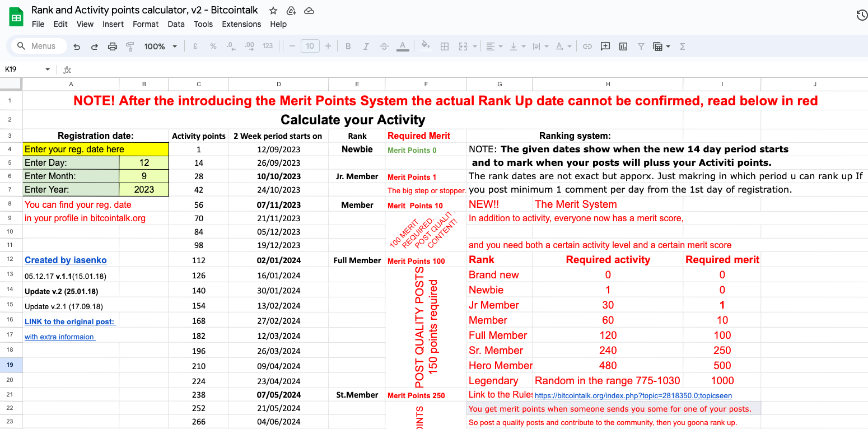This screenshot has height=429, width=868.
Task: Select the Enter Month value cell 9
Action: [x=144, y=176]
